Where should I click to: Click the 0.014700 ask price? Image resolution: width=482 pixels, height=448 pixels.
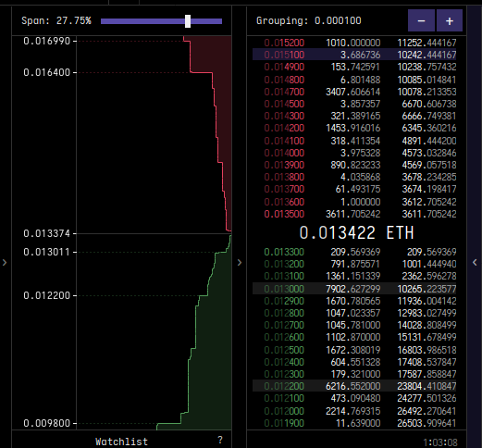[284, 92]
